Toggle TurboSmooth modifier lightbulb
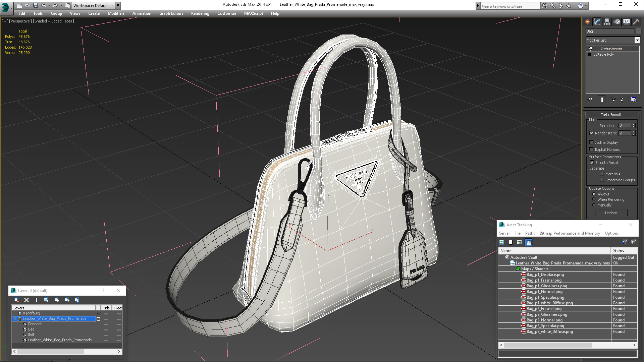The image size is (644, 362). coord(591,49)
